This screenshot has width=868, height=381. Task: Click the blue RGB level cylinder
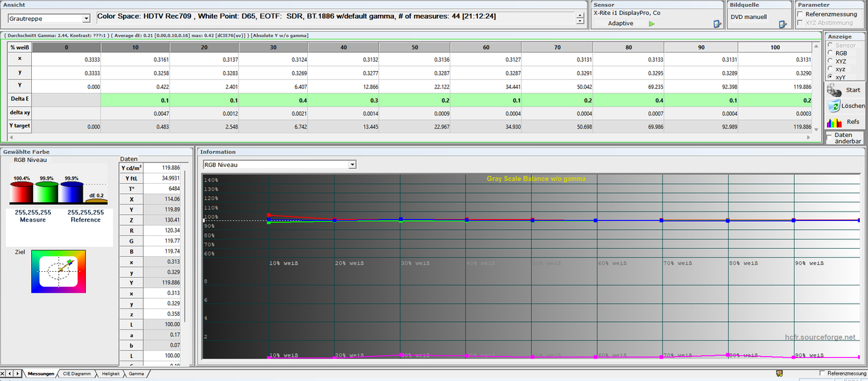point(71,194)
